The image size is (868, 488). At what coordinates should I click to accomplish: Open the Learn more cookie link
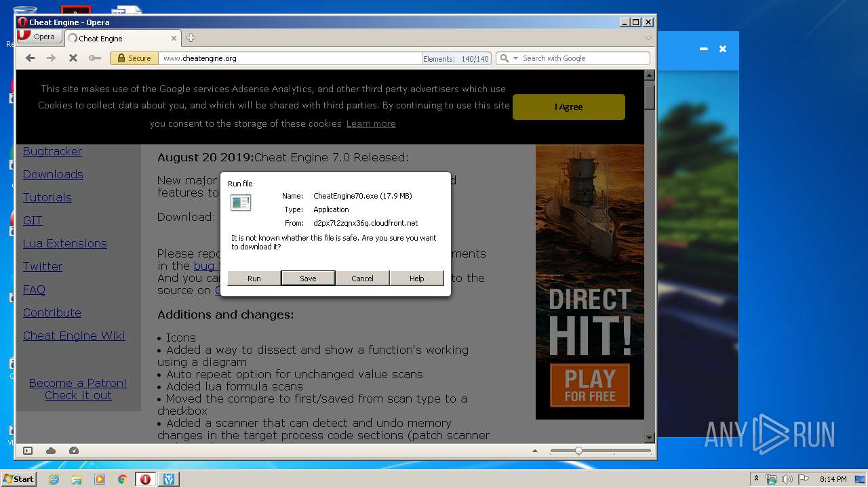[x=371, y=123]
